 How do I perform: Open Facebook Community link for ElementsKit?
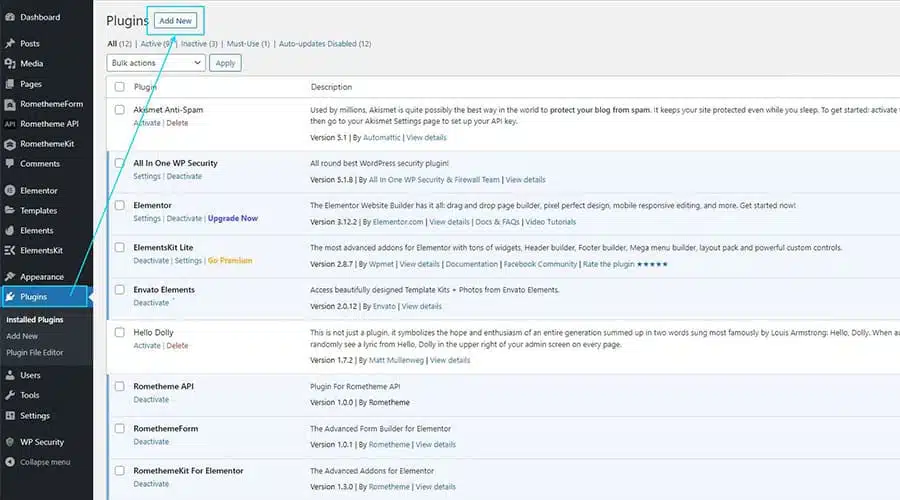[540, 264]
